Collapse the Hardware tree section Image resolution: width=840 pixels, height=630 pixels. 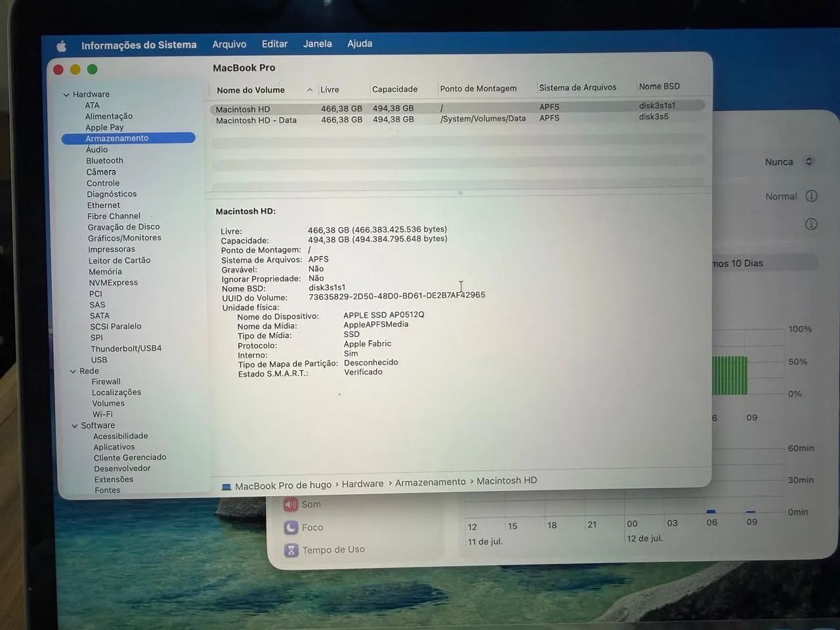(x=66, y=94)
